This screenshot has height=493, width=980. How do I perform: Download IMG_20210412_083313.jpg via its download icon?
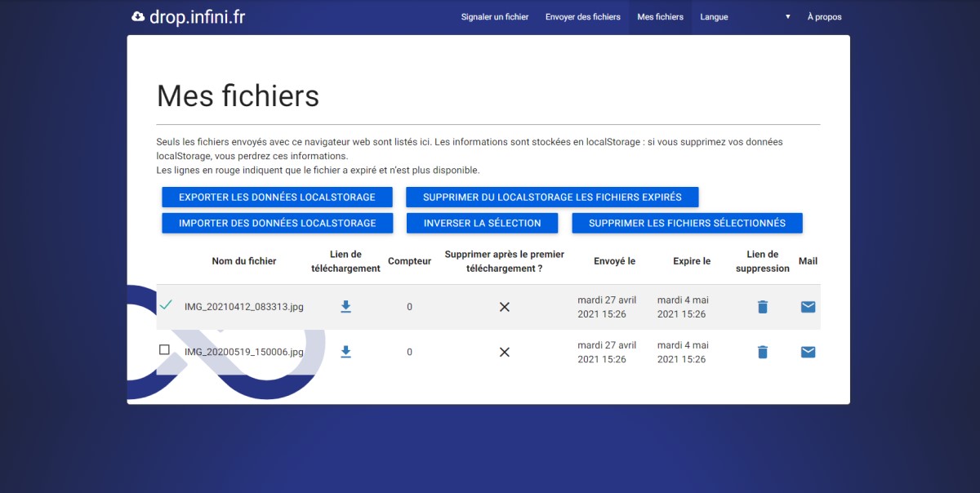point(345,307)
